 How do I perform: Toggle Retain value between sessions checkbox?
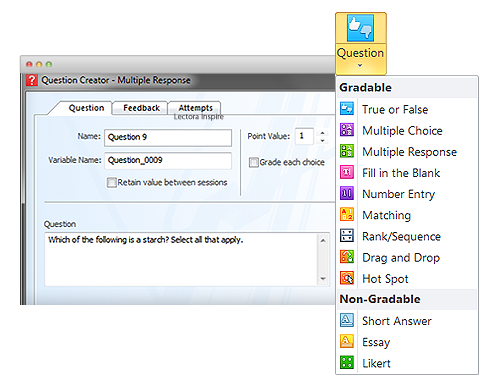[x=112, y=183]
